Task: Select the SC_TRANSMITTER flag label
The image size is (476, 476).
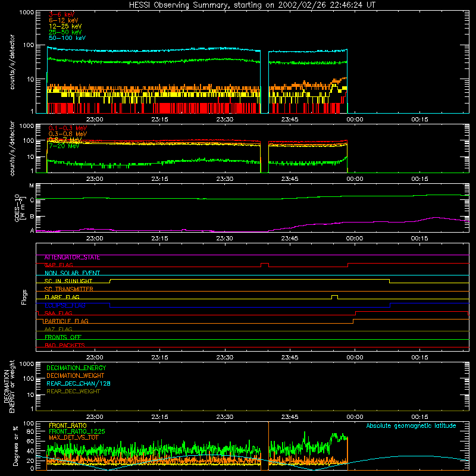Action: pos(68,289)
